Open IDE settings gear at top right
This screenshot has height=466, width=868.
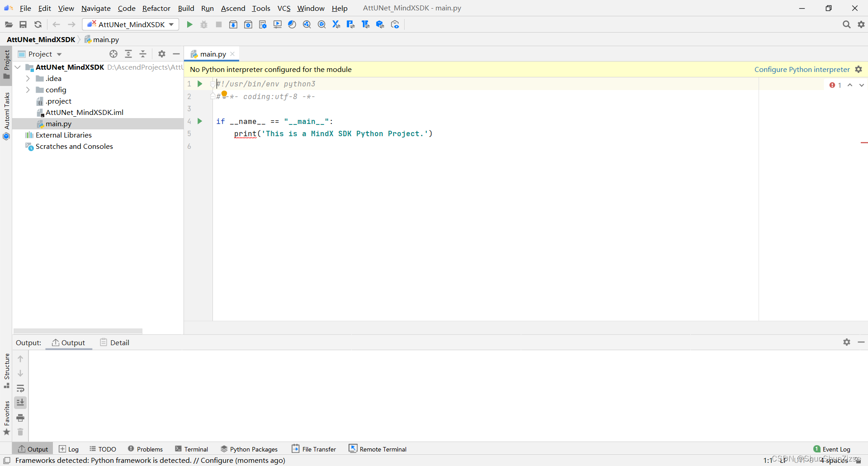(861, 24)
